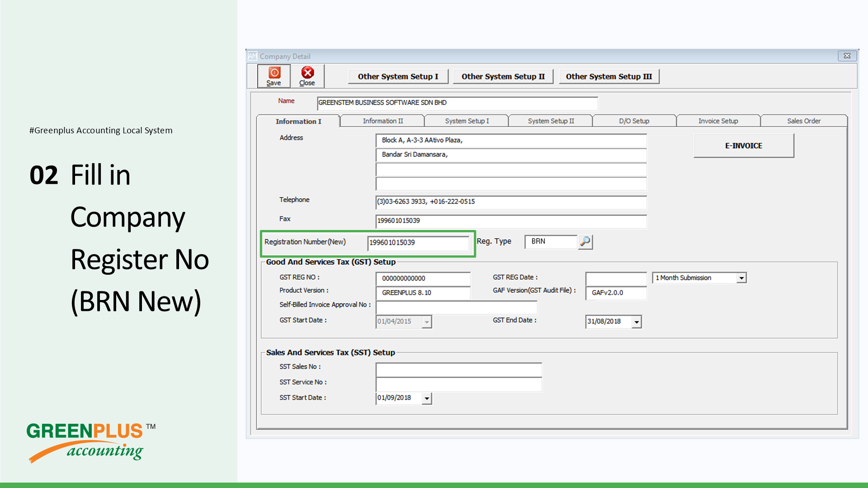Viewport: 868px width, 488px height.
Task: Close the Company Detail window with X
Action: click(x=847, y=56)
